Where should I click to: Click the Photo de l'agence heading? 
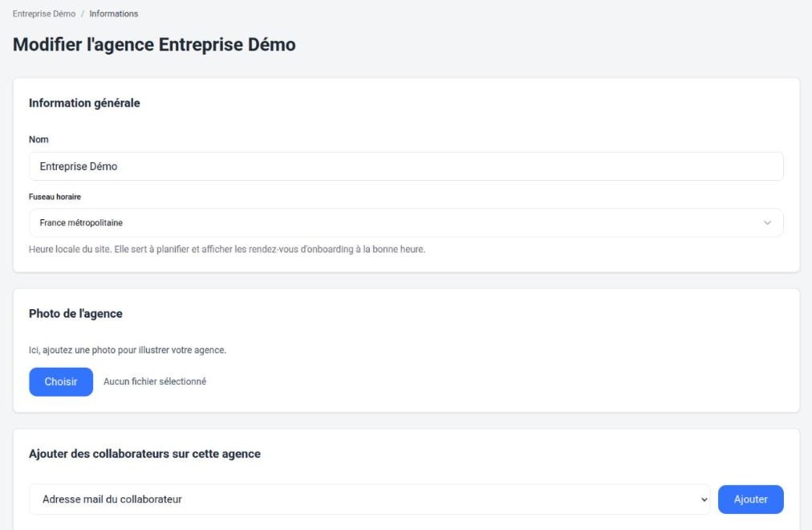tap(75, 313)
